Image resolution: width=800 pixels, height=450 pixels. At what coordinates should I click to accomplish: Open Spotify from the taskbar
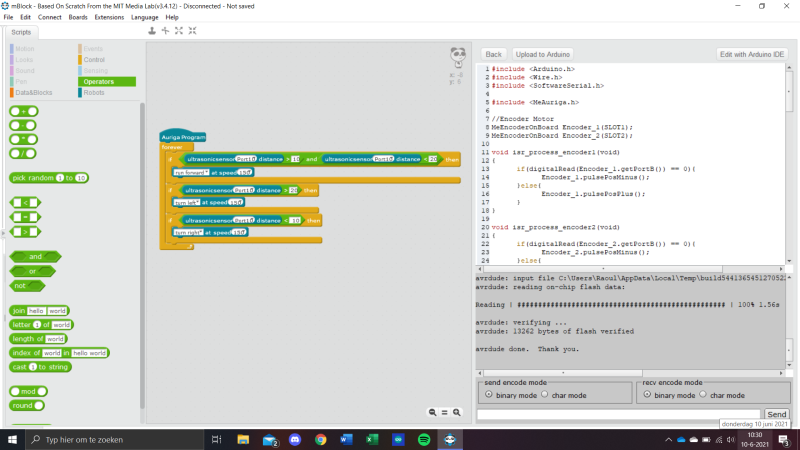pos(423,439)
